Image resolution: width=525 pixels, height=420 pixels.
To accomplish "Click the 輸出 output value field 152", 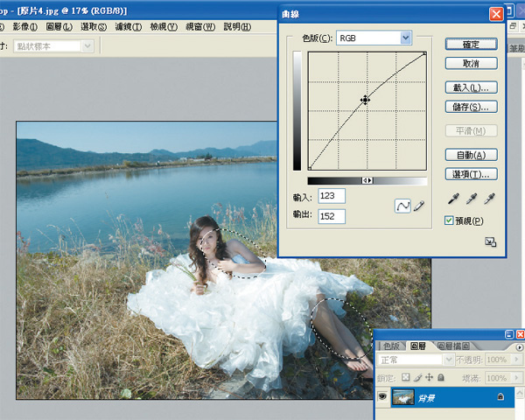I will (x=332, y=216).
